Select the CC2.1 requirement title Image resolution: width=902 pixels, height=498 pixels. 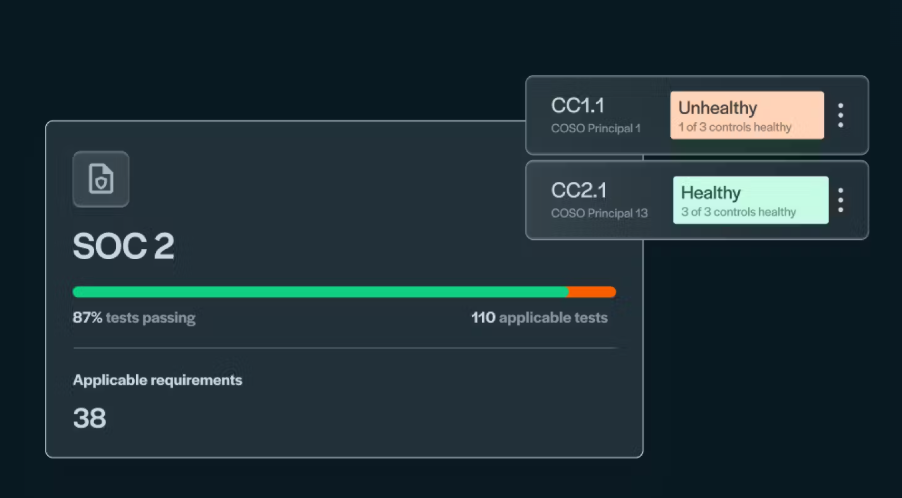tap(578, 190)
